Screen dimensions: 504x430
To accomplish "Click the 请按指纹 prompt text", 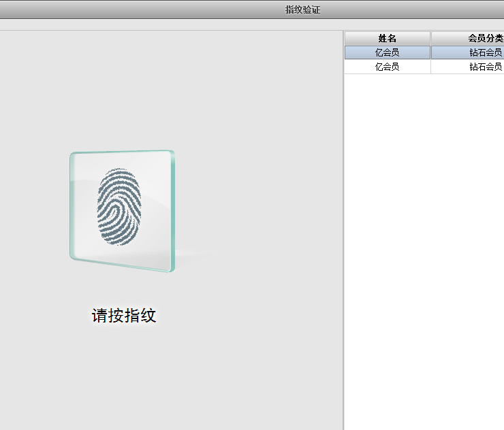I will [x=124, y=315].
